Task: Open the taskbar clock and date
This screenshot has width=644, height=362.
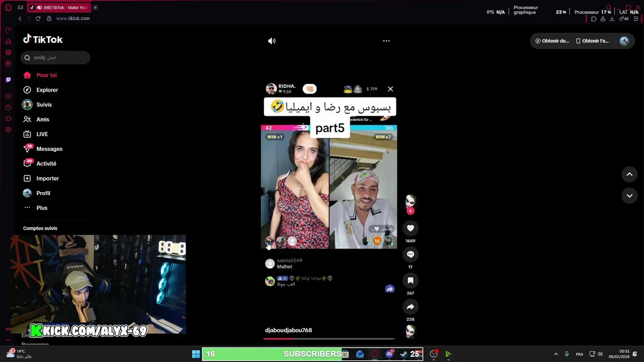Action: [x=619, y=354]
